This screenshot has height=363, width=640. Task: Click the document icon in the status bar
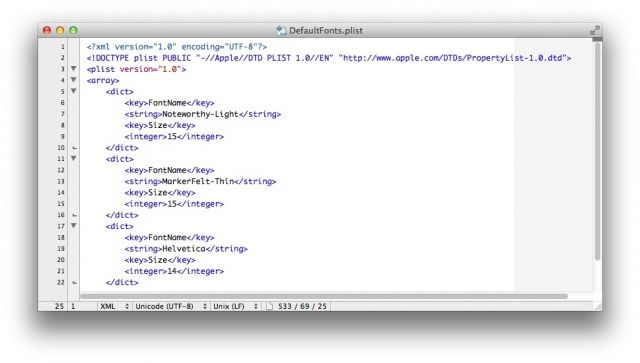(269, 306)
